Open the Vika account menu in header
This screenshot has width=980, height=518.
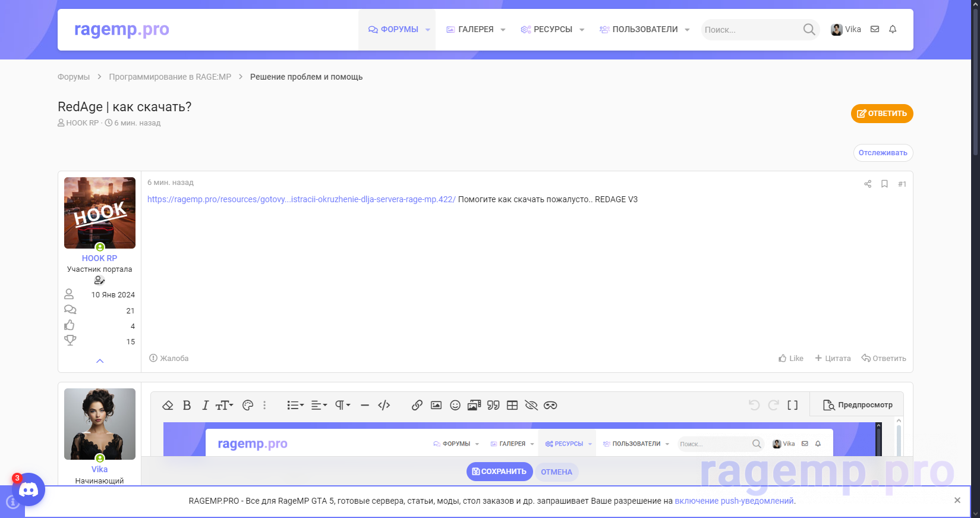[846, 29]
